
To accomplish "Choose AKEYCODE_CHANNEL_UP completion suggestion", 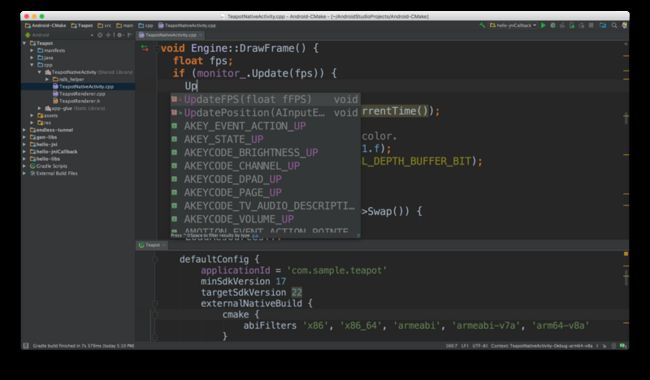I will (265, 166).
